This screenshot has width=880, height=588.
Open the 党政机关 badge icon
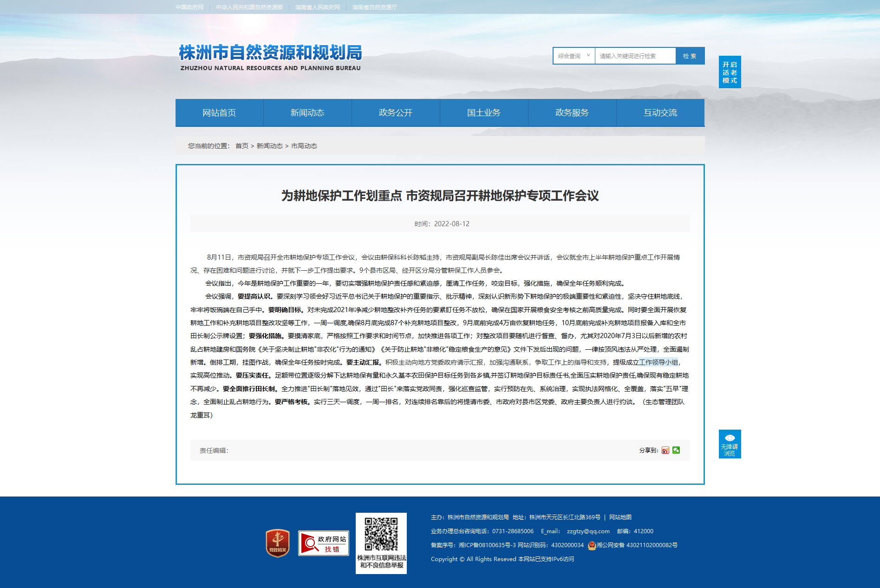tap(278, 543)
